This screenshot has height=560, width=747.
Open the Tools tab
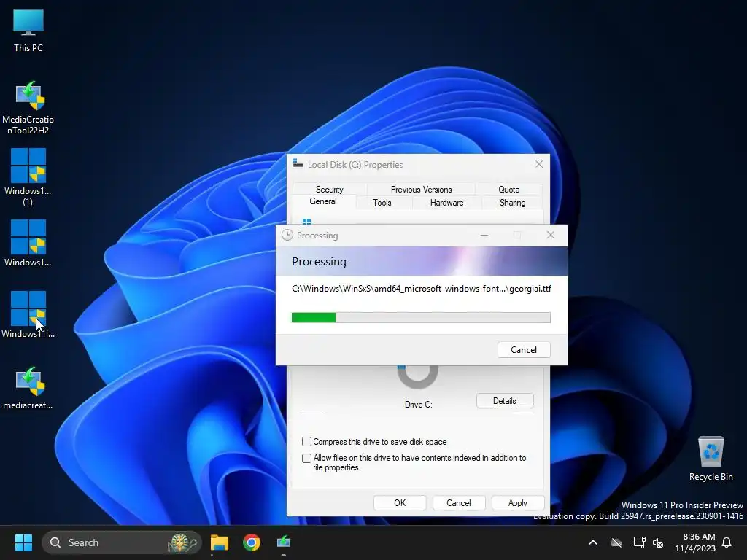click(382, 203)
